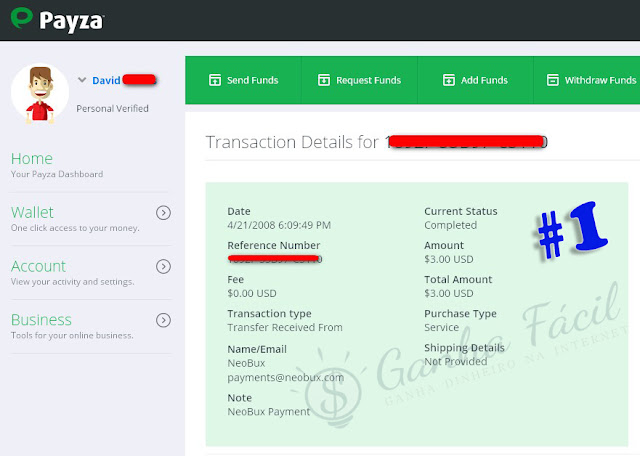Open the Account menu section
The height and width of the screenshot is (456, 640).
pyautogui.click(x=38, y=266)
